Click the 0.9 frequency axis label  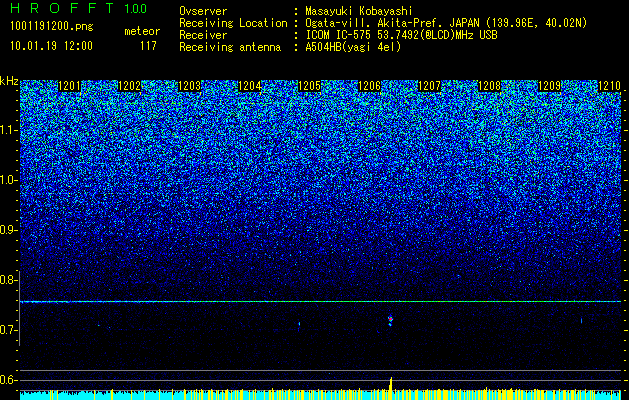[9, 230]
